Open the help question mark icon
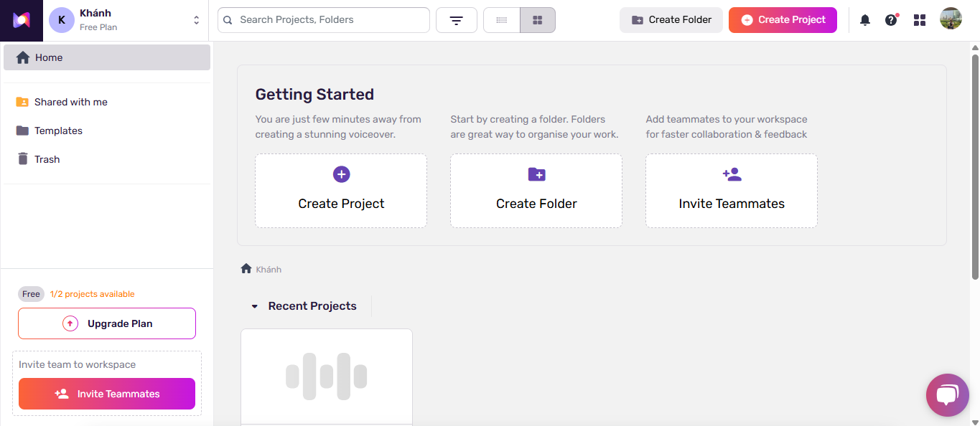This screenshot has height=426, width=980. 891,20
